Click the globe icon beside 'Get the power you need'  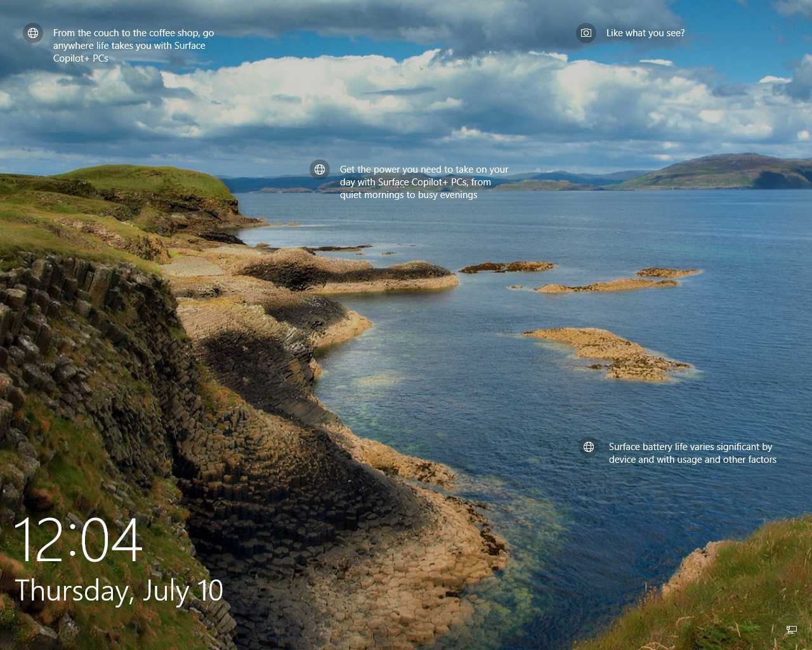coord(320,169)
